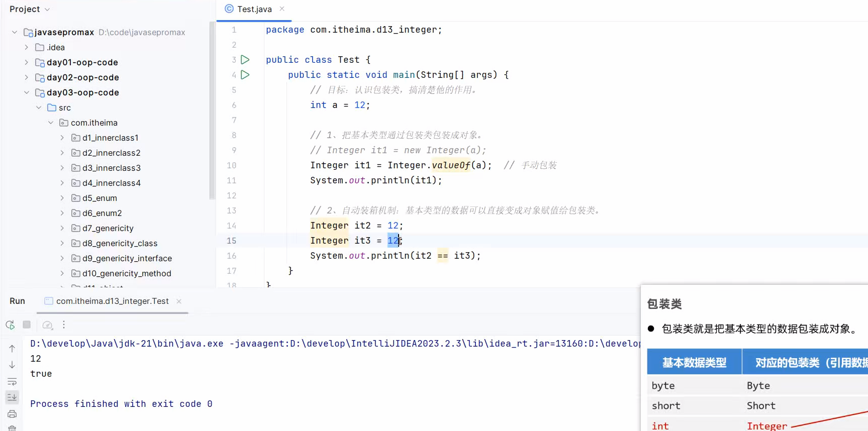
Task: Click the profiler icon beside the stop button
Action: click(x=47, y=325)
